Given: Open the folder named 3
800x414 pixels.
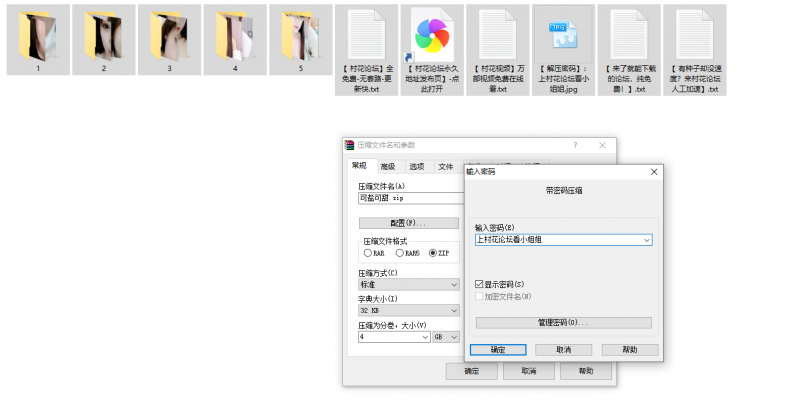Looking at the screenshot, I should click(x=169, y=36).
